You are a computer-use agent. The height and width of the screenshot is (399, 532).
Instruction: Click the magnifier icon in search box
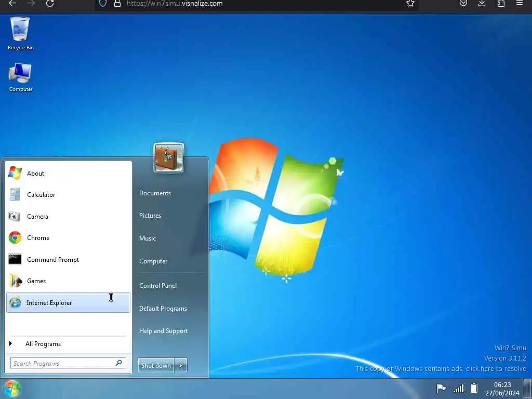click(119, 363)
